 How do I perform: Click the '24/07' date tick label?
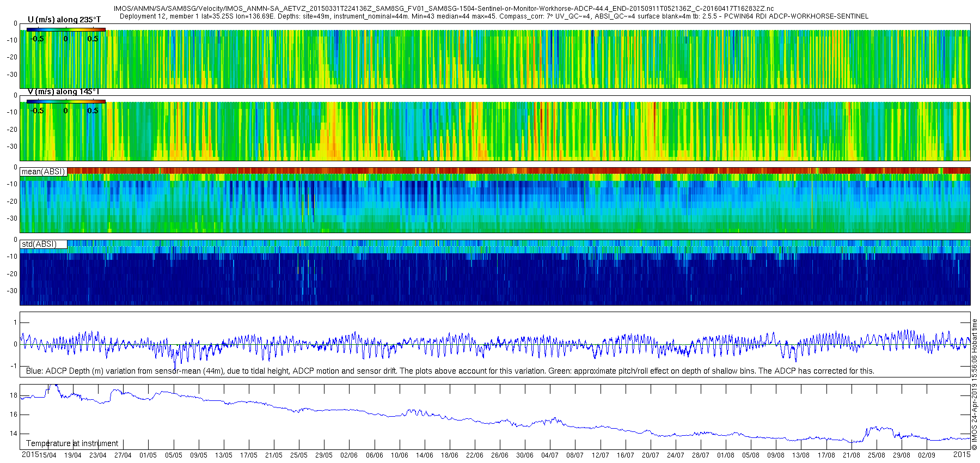tap(676, 455)
